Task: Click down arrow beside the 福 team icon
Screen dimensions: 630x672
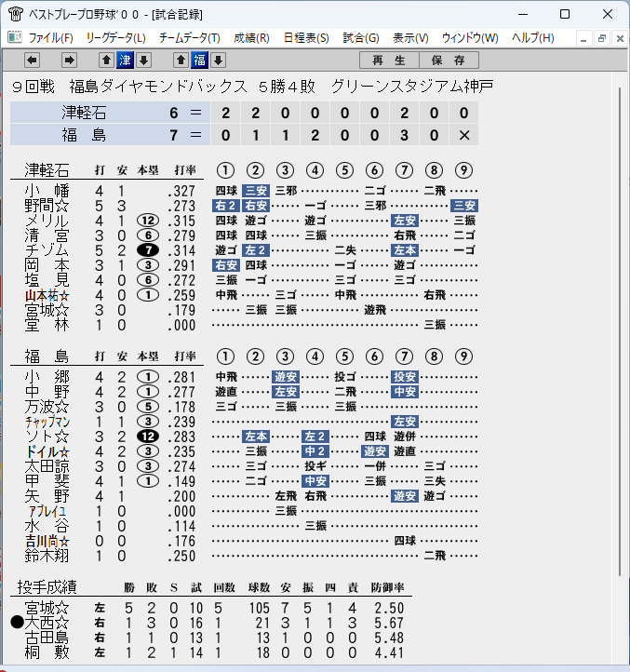Action: [218, 60]
